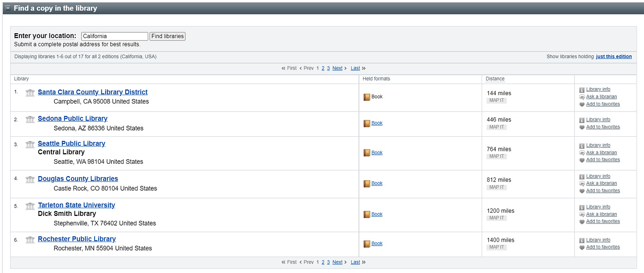The height and width of the screenshot is (273, 644).
Task: Add Santa Clara County Library to favorites
Action: point(603,104)
